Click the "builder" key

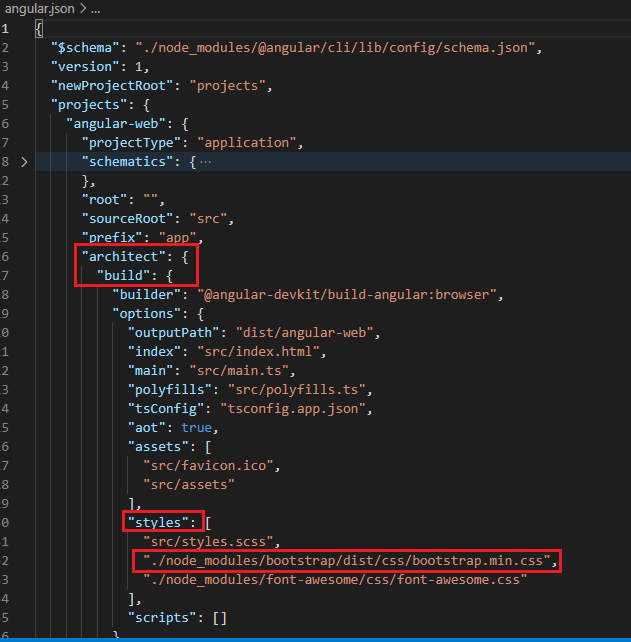[x=146, y=295]
